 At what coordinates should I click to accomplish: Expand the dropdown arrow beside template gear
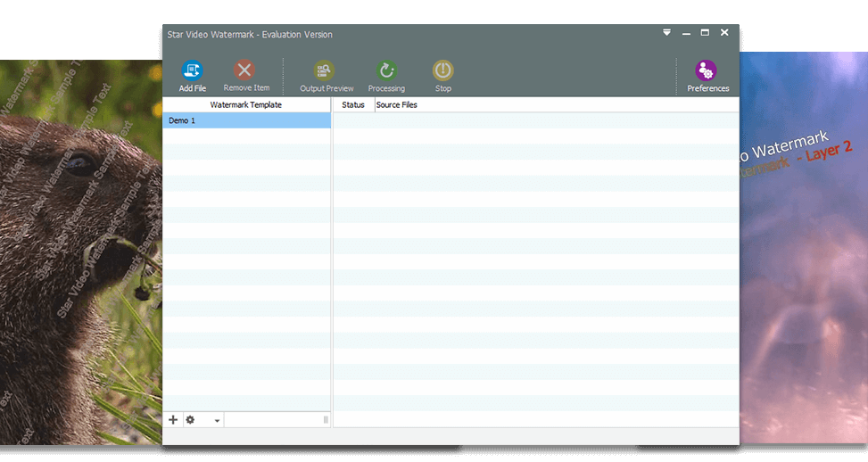pyautogui.click(x=217, y=420)
